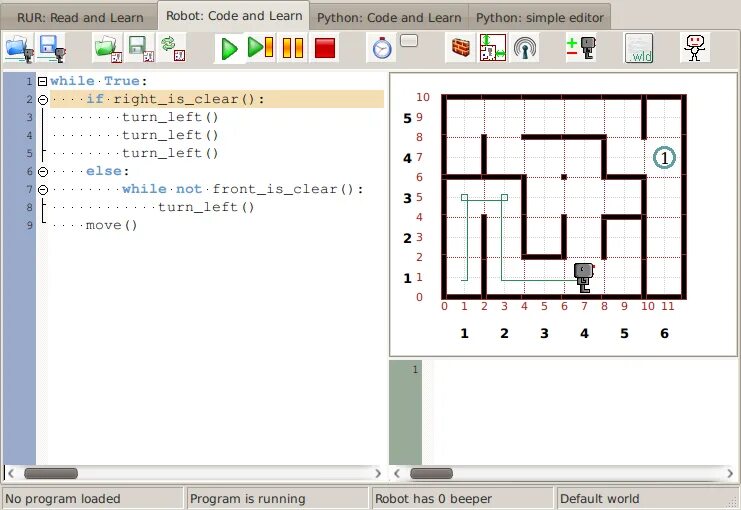Run the program with green play button
The height and width of the screenshot is (510, 741).
[229, 48]
